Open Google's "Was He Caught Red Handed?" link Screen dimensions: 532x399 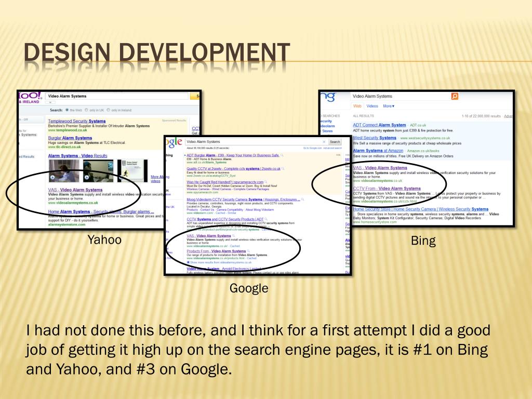tap(225, 182)
